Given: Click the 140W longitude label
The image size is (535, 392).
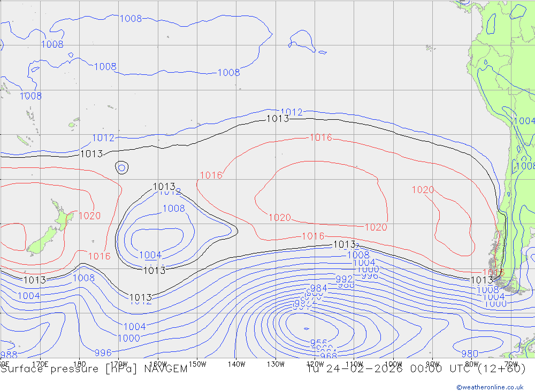Looking at the screenshot, I should [236, 364].
